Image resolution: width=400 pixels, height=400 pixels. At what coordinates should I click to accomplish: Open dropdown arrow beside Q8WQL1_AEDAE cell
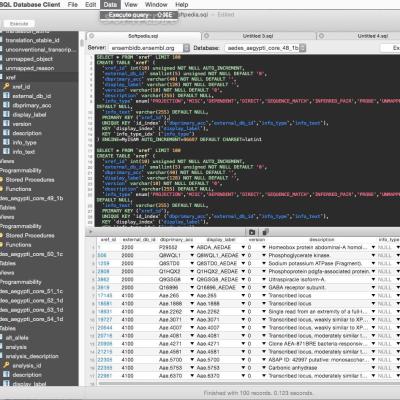point(243,255)
